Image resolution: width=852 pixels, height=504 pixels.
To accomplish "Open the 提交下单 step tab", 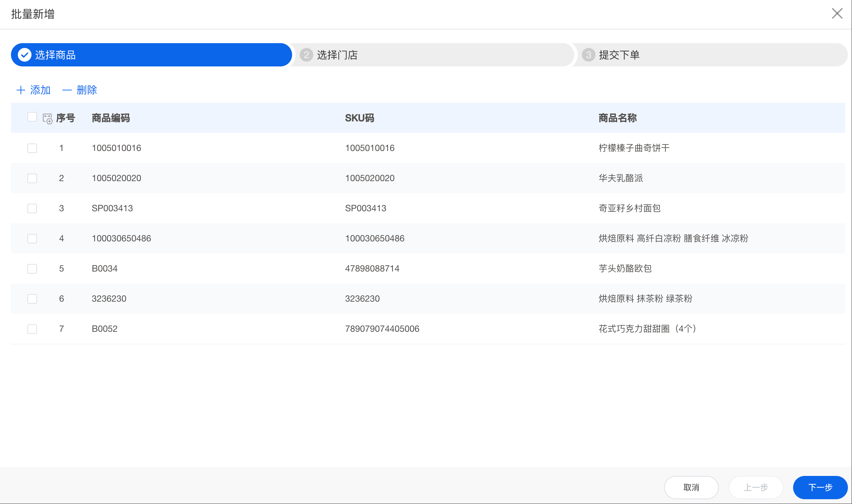I will point(619,55).
